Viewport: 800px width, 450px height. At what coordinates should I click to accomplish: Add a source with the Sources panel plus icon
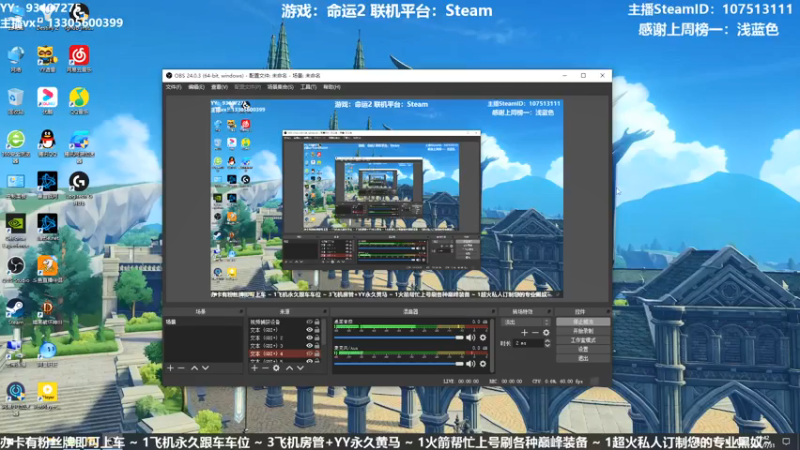pyautogui.click(x=254, y=368)
